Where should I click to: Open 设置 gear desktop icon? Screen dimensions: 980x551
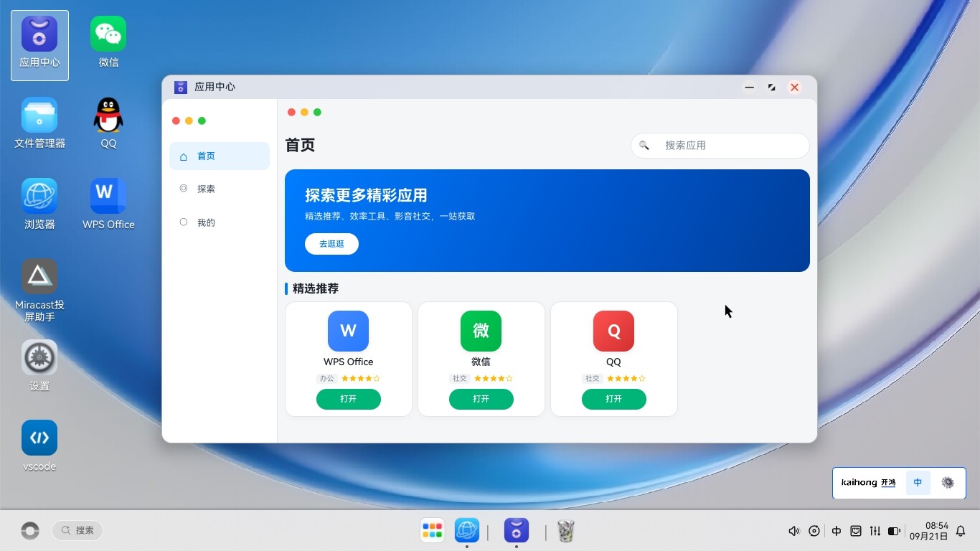pos(39,366)
